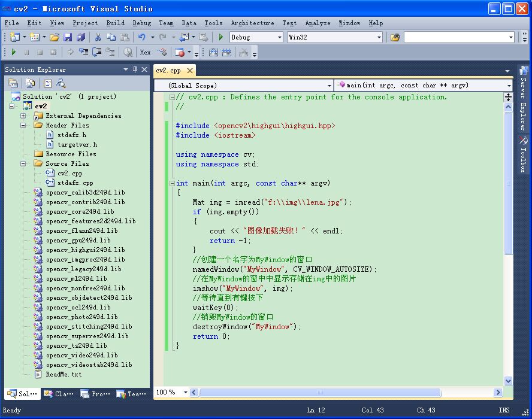Click the View Class Diagram icon in Solution Explorer

[x=61, y=83]
